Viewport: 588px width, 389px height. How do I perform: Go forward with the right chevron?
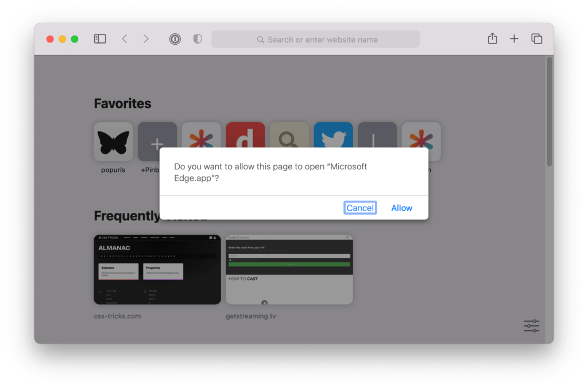tap(146, 39)
